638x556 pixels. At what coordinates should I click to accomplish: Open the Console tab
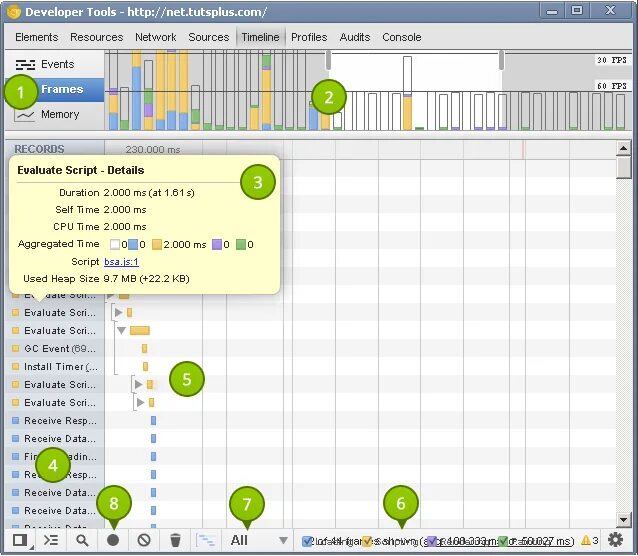[x=402, y=37]
